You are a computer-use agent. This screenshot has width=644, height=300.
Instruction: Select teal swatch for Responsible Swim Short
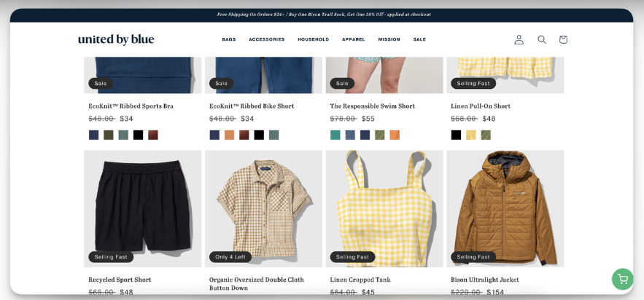coord(335,135)
